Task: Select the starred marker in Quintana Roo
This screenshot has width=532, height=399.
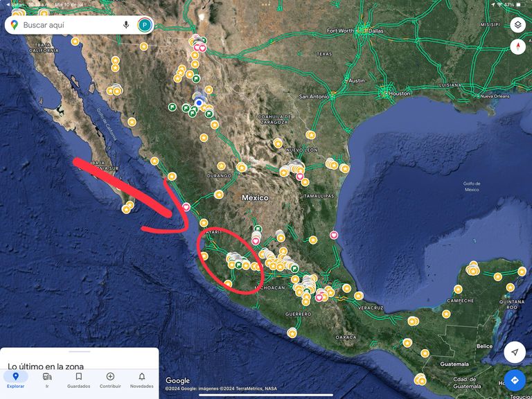Action: [511, 287]
